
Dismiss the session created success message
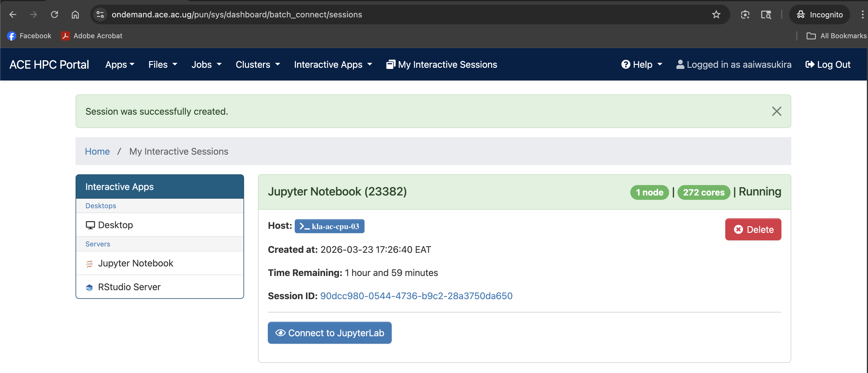777,111
